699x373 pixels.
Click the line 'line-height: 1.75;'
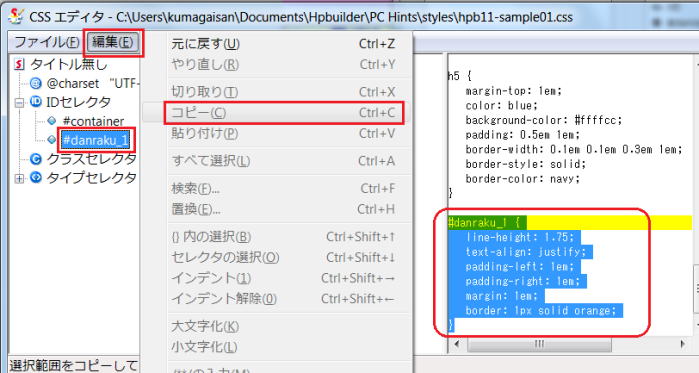click(520, 237)
